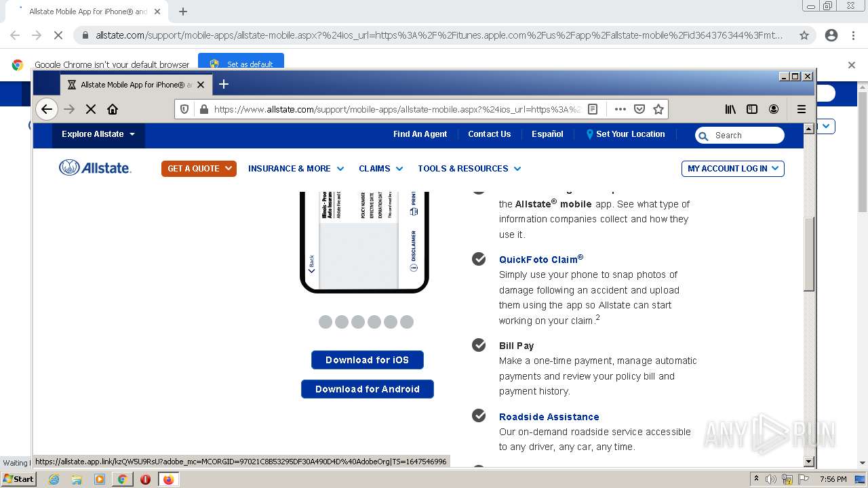Open Internet Explorer from taskbar
The image size is (868, 488).
point(54,479)
